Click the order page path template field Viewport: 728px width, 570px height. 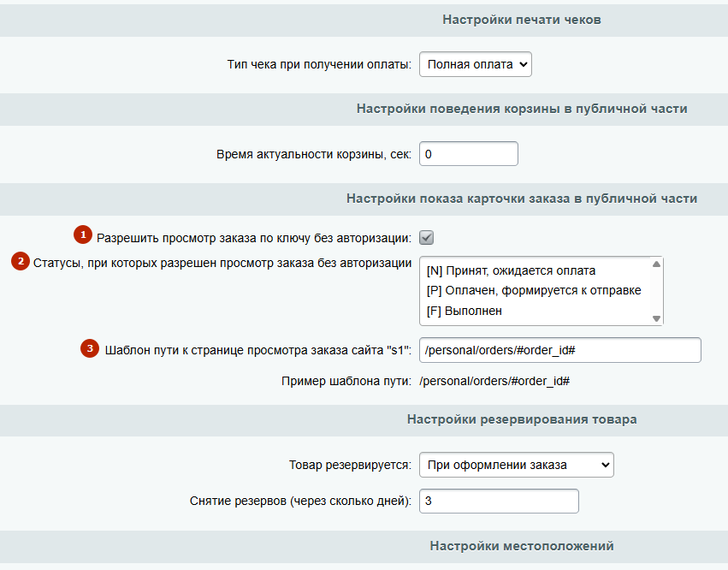tap(560, 350)
